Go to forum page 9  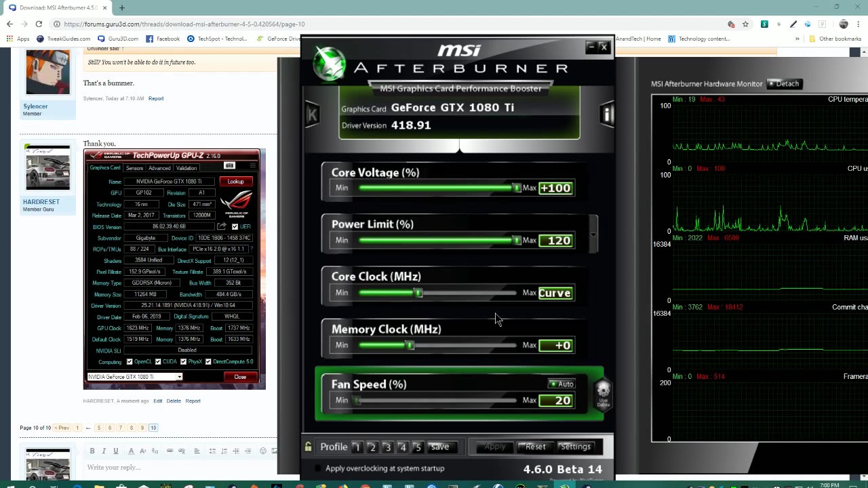point(142,428)
